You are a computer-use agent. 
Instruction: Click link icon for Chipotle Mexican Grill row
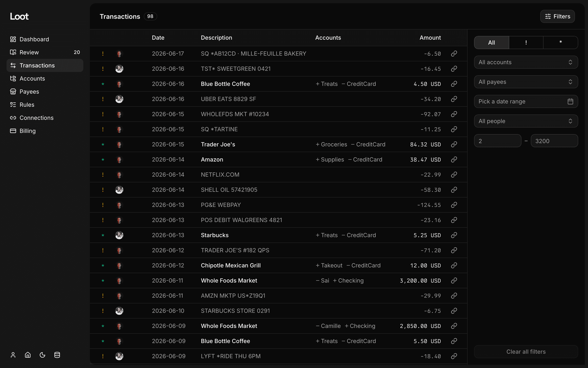pyautogui.click(x=454, y=265)
